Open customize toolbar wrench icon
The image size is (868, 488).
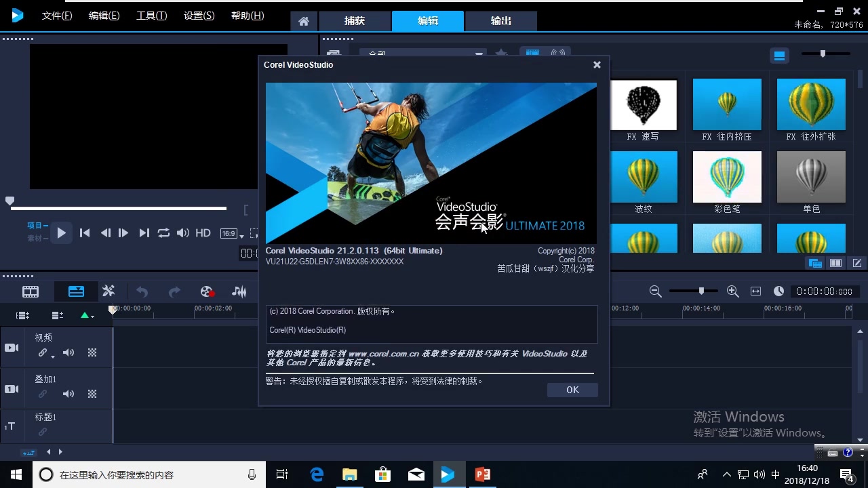108,291
